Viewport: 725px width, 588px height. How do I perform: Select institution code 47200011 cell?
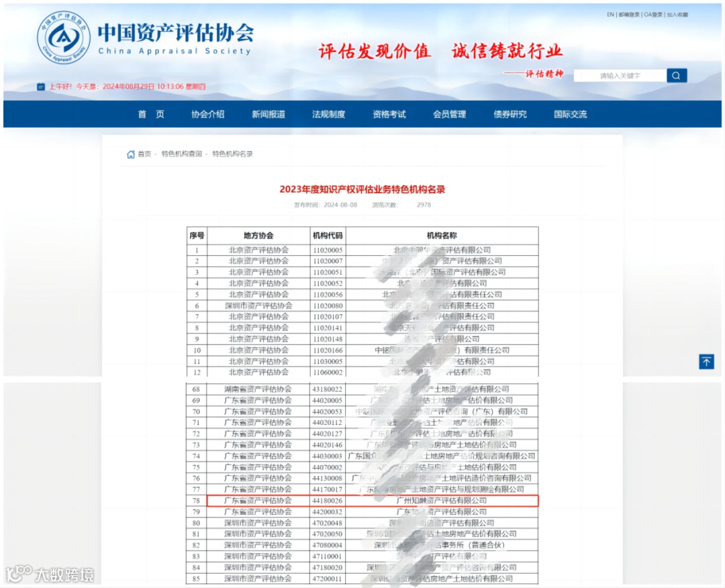pos(327,579)
